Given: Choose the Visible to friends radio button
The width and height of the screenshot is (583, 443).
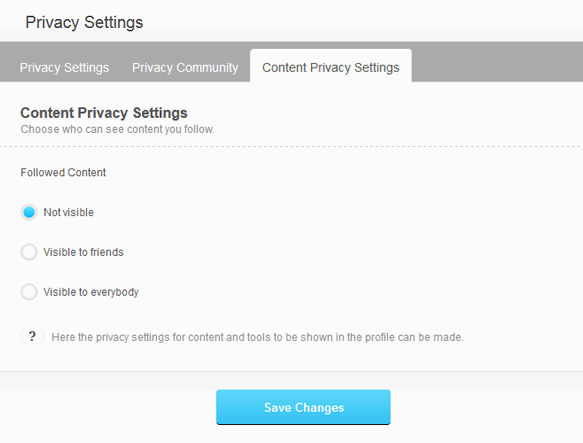Looking at the screenshot, I should [x=29, y=252].
